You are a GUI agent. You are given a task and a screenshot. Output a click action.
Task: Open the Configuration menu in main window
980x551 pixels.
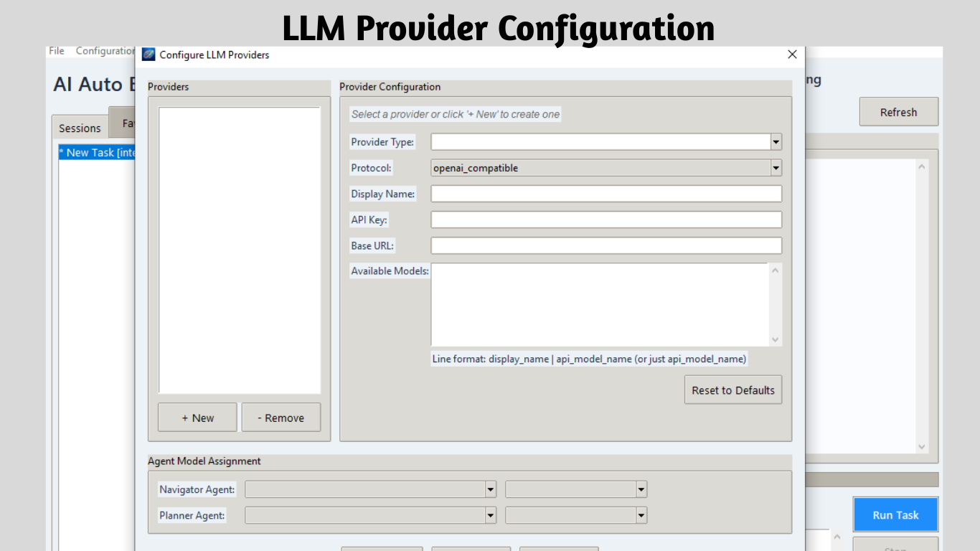pos(105,51)
